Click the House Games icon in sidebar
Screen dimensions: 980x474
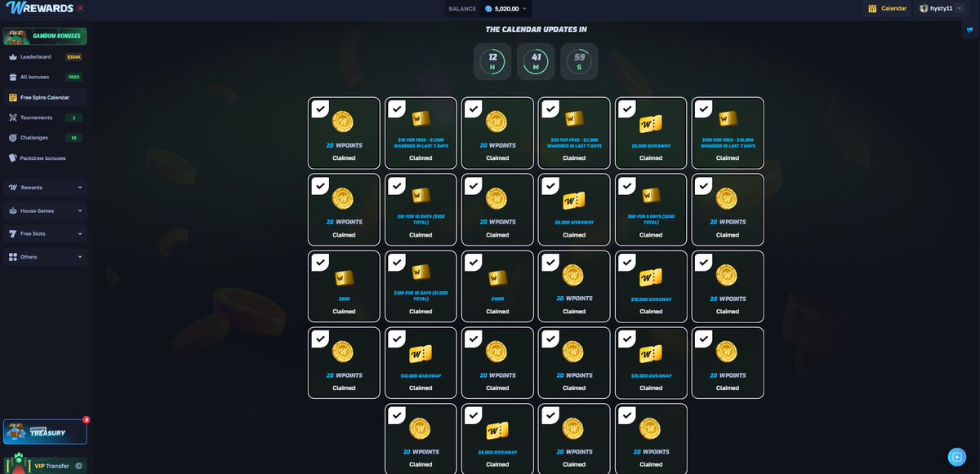(x=13, y=210)
